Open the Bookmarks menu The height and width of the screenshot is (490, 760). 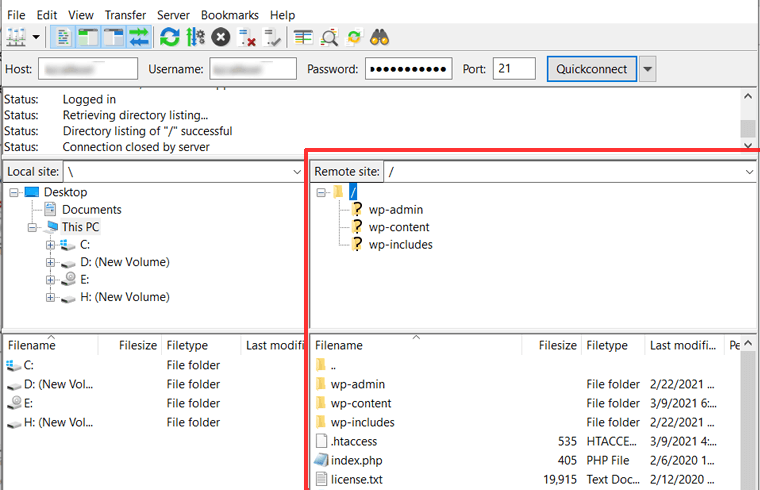tap(230, 15)
